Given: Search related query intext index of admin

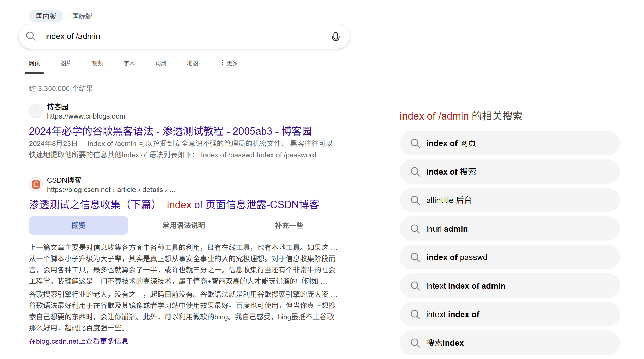Looking at the screenshot, I should (509, 286).
